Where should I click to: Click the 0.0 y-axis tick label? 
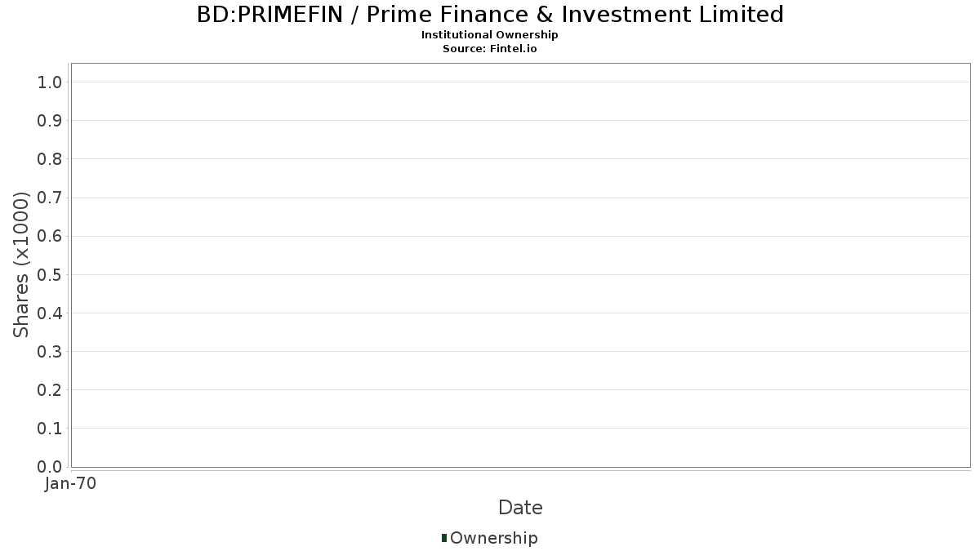[50, 467]
